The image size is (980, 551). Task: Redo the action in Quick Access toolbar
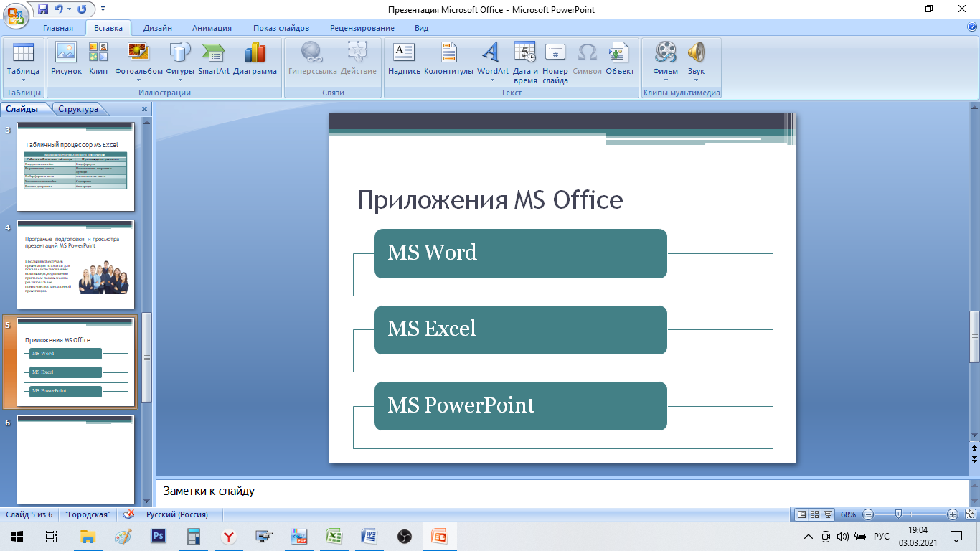pos(81,10)
